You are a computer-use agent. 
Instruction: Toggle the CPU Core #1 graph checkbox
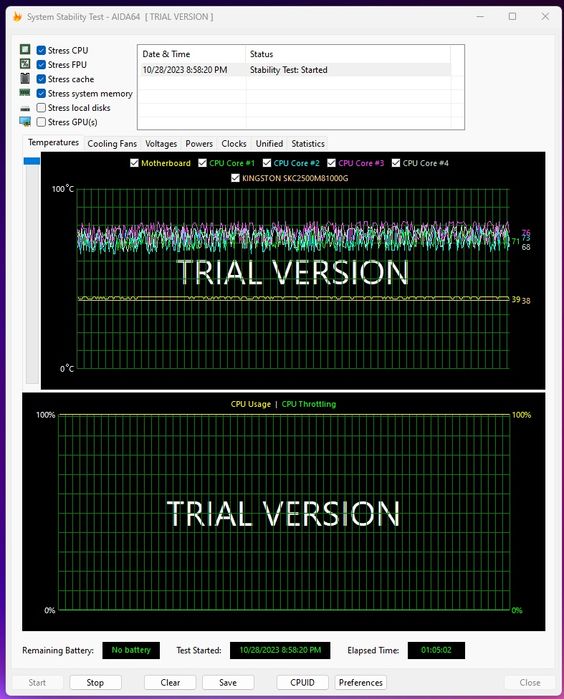click(x=202, y=163)
